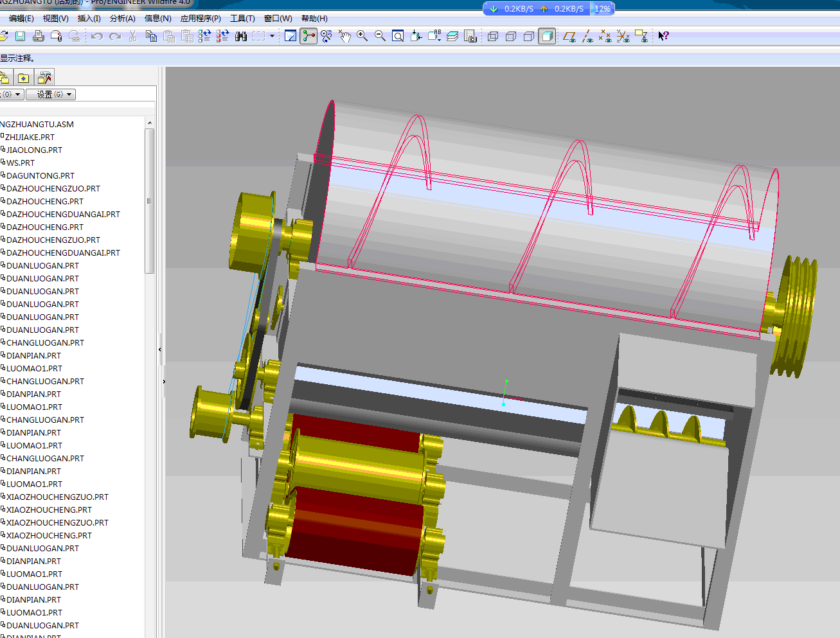Select NGZHUANGTU.ASM root assembly
Image resolution: width=840 pixels, height=638 pixels.
tap(37, 124)
